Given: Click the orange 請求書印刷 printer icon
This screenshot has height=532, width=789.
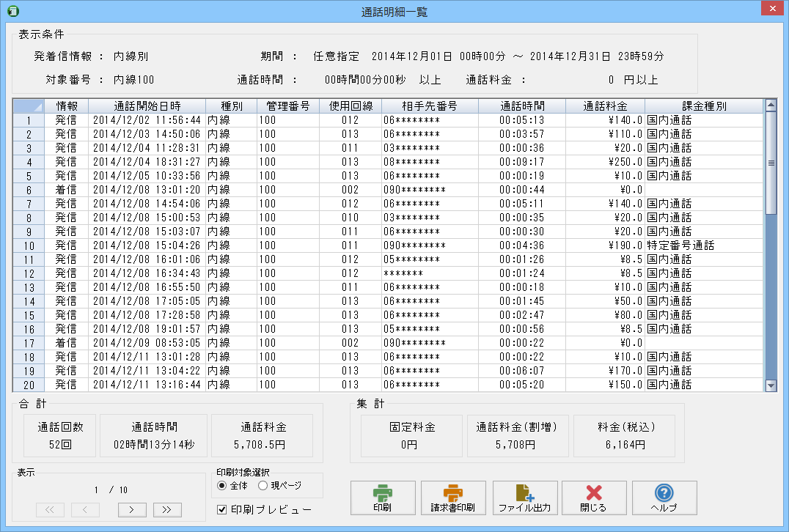Looking at the screenshot, I should pyautogui.click(x=453, y=493).
